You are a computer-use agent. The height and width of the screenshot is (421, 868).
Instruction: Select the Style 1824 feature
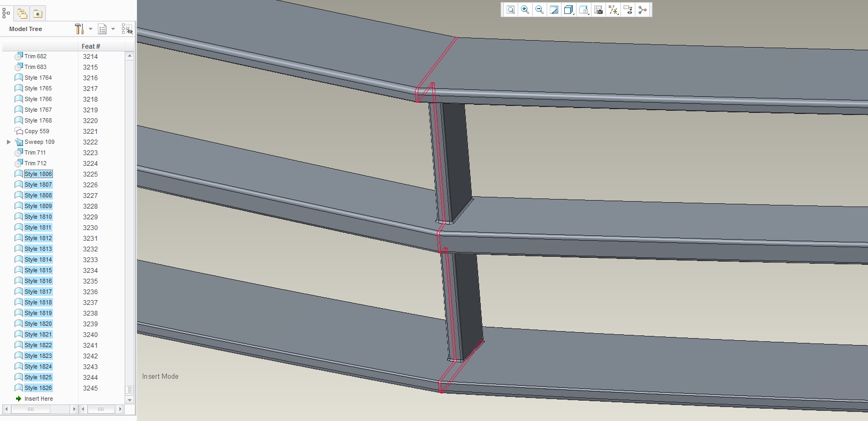[x=38, y=366]
